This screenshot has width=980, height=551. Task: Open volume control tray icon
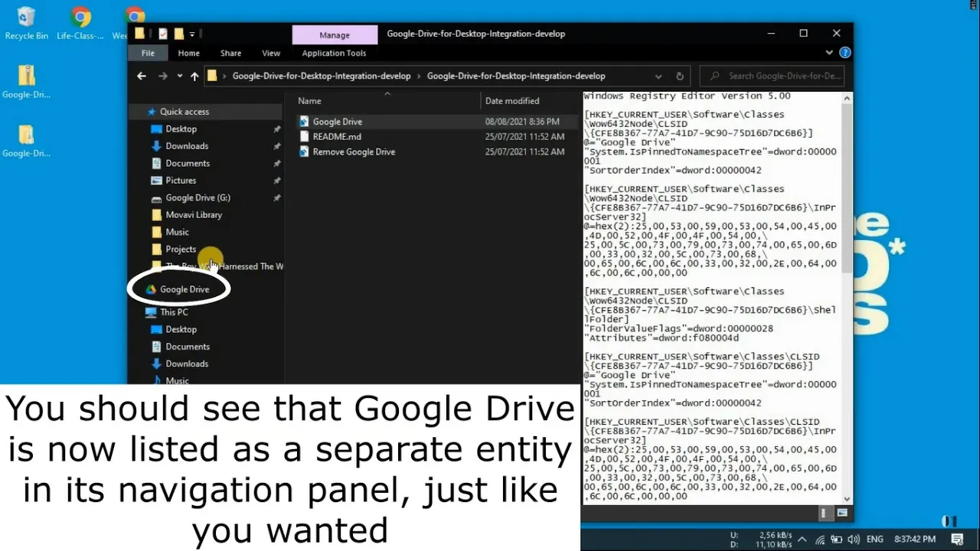pos(854,540)
